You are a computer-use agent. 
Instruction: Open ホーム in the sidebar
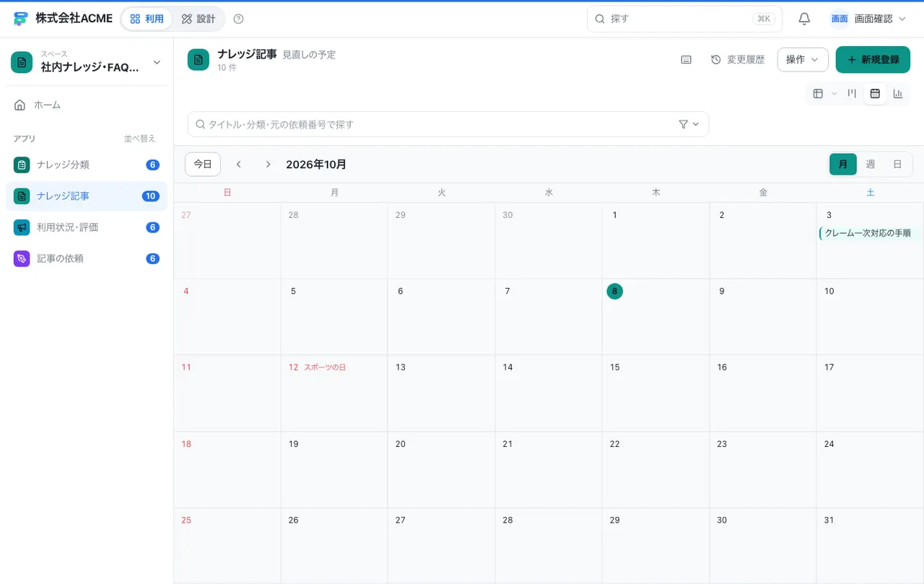click(x=87, y=105)
